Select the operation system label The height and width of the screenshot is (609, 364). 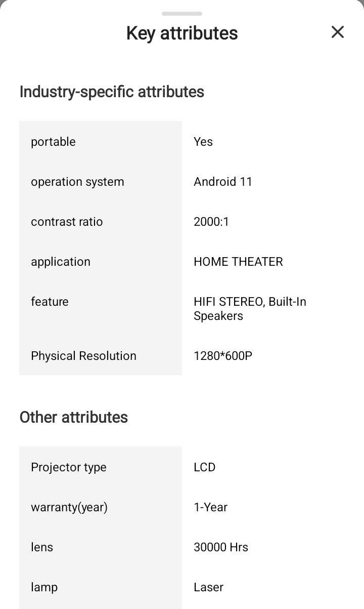77,182
